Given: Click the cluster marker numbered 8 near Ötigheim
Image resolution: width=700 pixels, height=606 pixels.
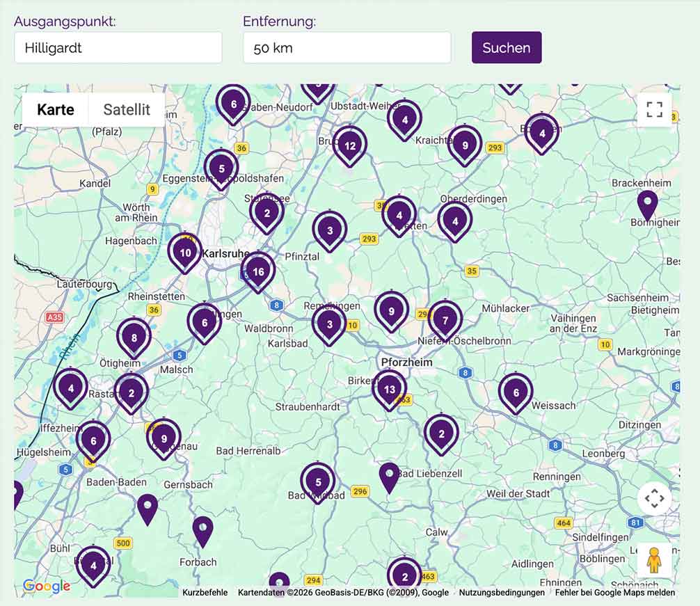Looking at the screenshot, I should (x=134, y=338).
